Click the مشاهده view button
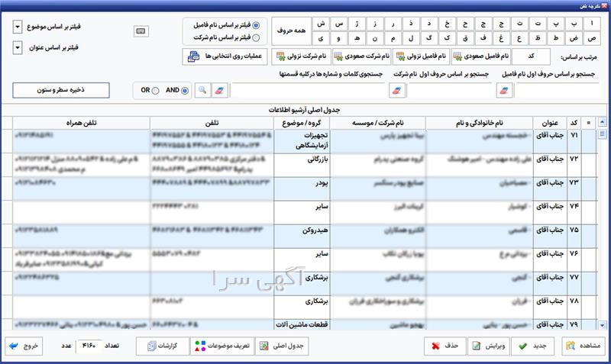611x364 pixels. [584, 346]
